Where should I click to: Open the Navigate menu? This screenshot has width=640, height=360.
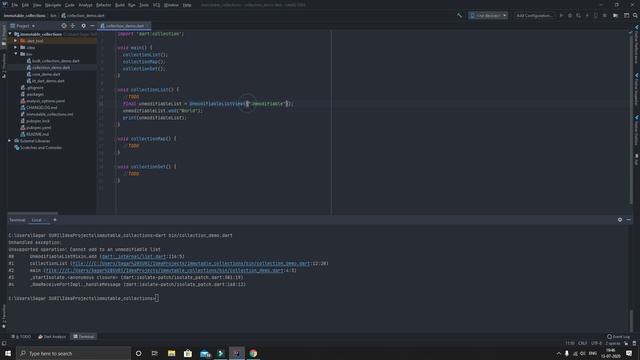coord(53,5)
